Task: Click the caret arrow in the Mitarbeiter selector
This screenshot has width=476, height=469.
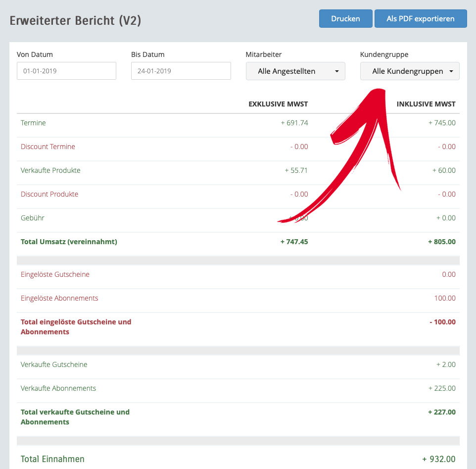Action: pyautogui.click(x=337, y=72)
